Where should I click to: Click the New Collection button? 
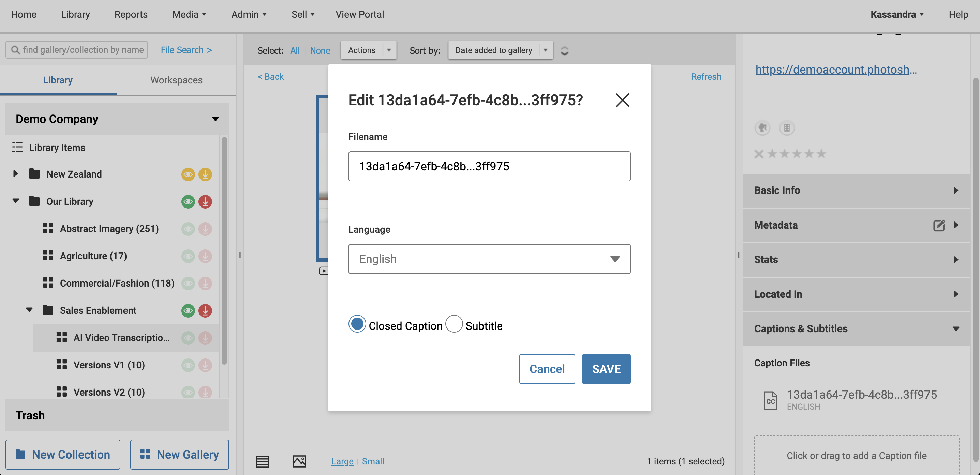pyautogui.click(x=63, y=455)
